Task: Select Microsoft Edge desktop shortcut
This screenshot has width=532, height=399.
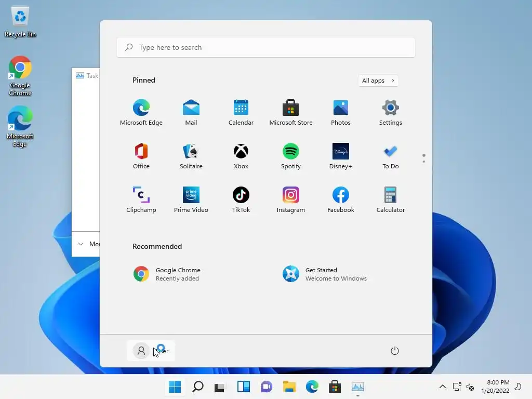Action: pyautogui.click(x=20, y=127)
